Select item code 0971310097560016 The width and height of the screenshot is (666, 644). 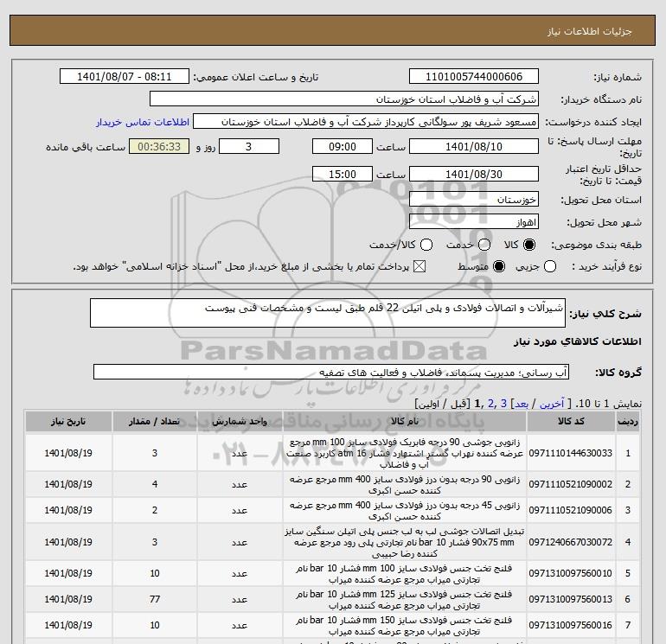tap(571, 625)
